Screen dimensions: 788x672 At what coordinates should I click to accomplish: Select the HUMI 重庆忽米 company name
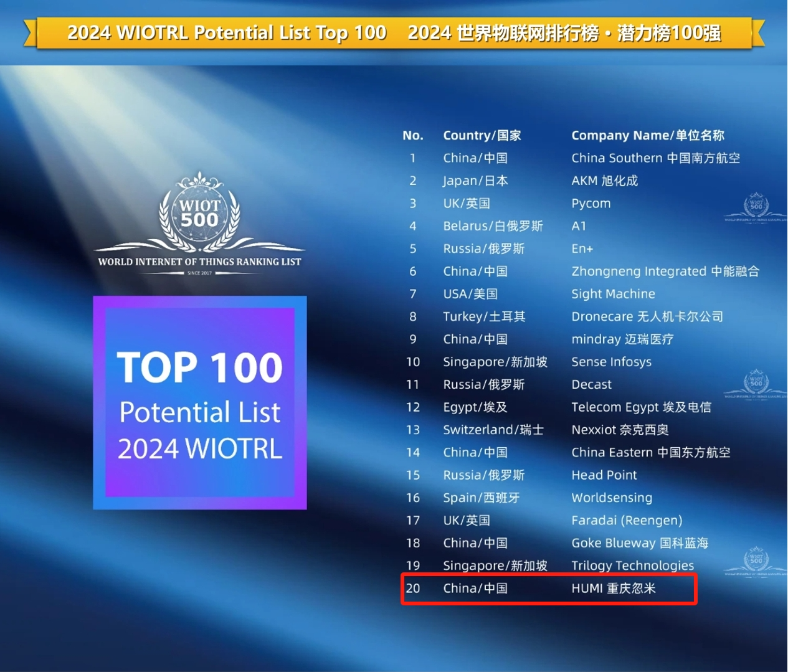click(x=614, y=588)
